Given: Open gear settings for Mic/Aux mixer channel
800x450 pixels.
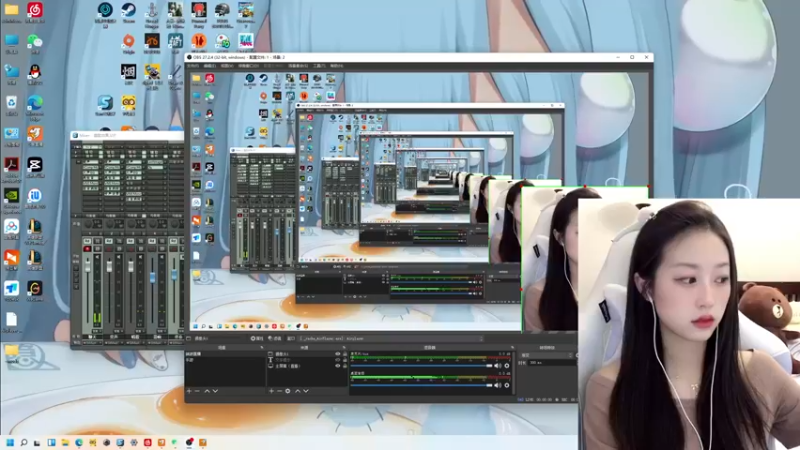Looking at the screenshot, I should (507, 366).
